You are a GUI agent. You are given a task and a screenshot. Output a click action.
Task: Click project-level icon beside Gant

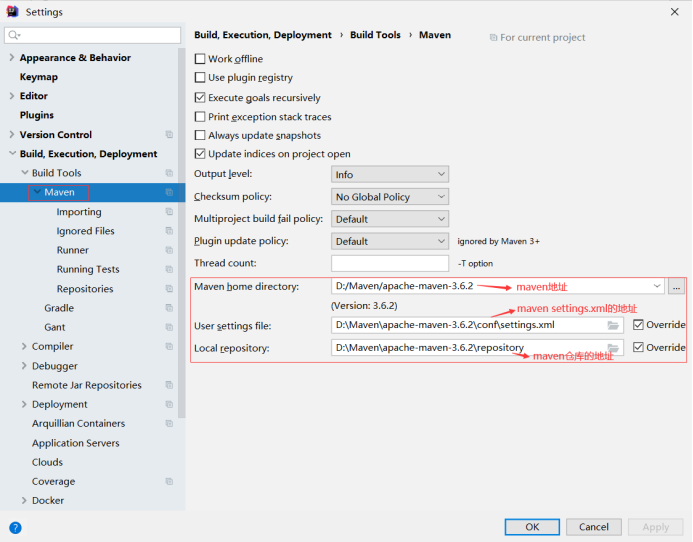coord(169,327)
